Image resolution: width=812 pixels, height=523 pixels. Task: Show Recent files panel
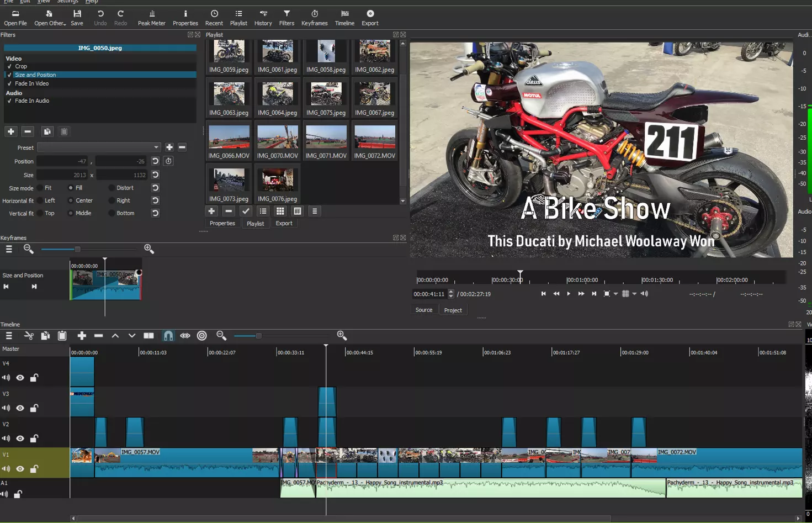tap(214, 18)
